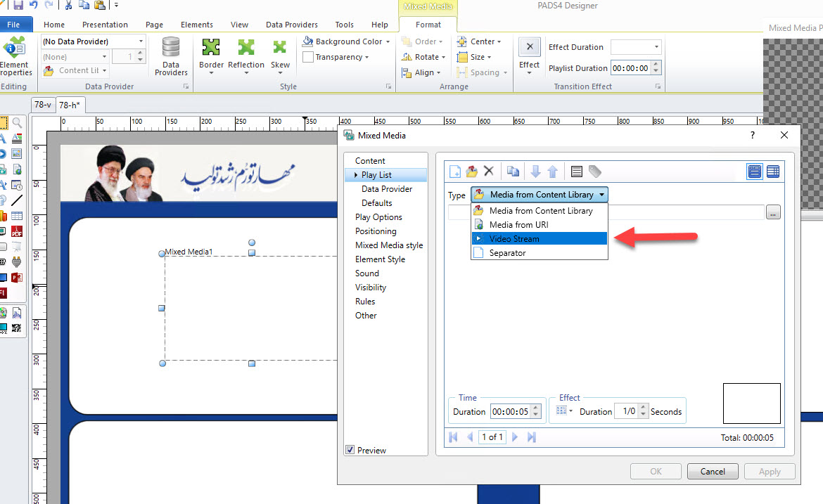The image size is (823, 504).
Task: Switch playlist to grid view icon
Action: click(773, 172)
